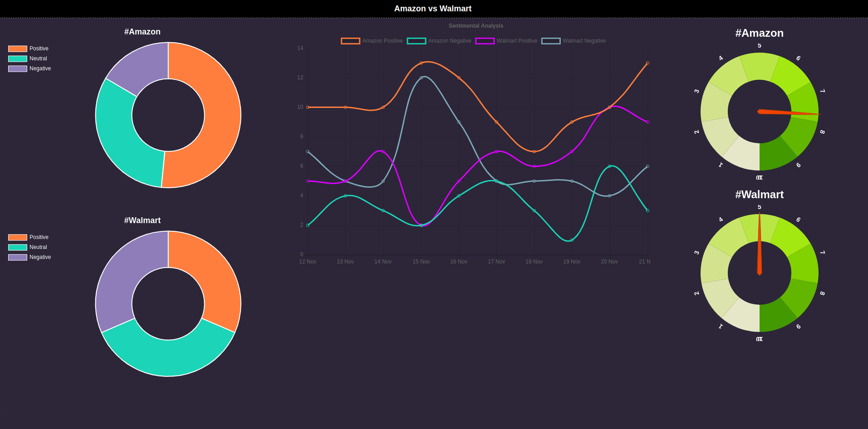The height and width of the screenshot is (429, 868).
Task: Click the 'Sentimental Analysis' chart title
Action: [x=476, y=26]
